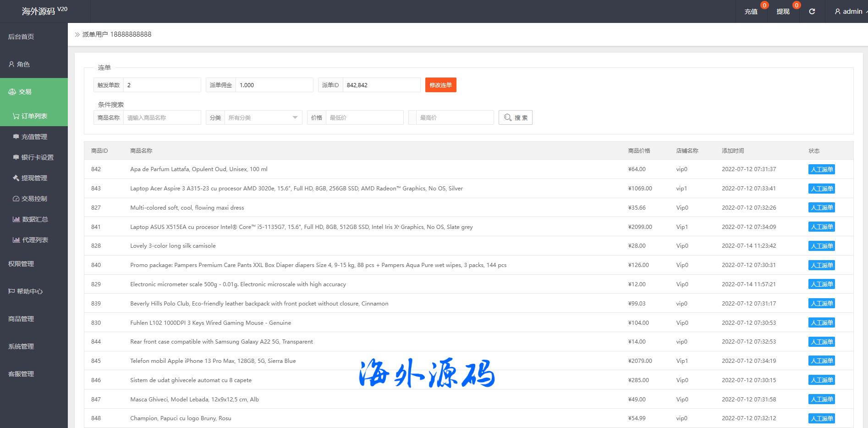Click 人工派单 for iPhone 13 Pro Max
The image size is (868, 428).
[x=821, y=361]
